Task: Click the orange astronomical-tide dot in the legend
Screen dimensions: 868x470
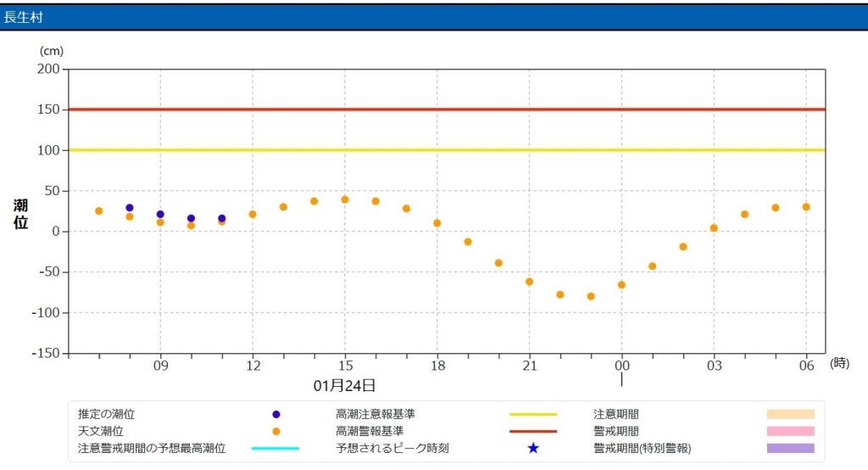Action: pos(276,431)
